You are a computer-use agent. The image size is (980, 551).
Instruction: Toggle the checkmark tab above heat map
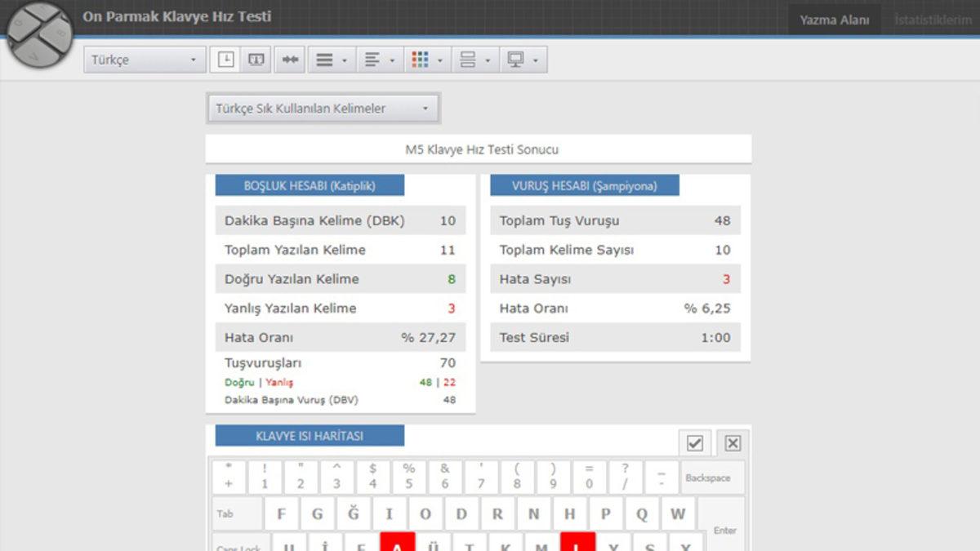(695, 442)
